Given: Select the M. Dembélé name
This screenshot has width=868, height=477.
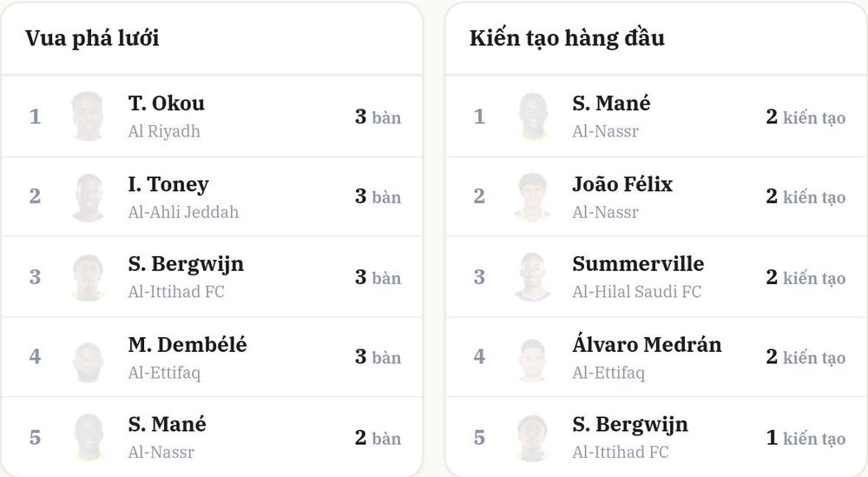Looking at the screenshot, I should [x=187, y=345].
